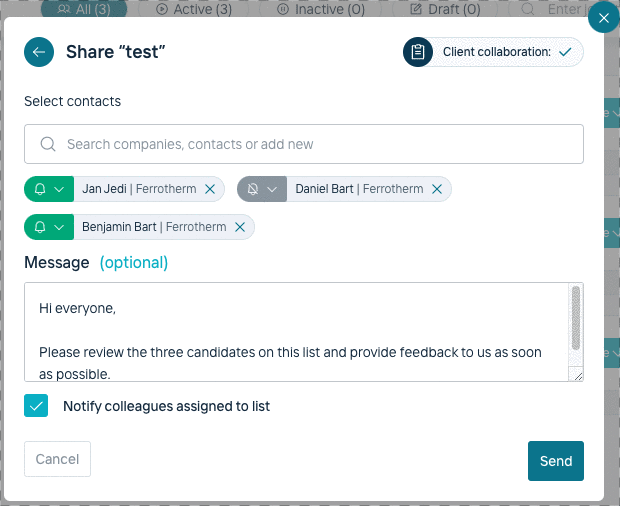The image size is (620, 506).
Task: Click the Client collaboration clipboard icon
Action: [418, 52]
